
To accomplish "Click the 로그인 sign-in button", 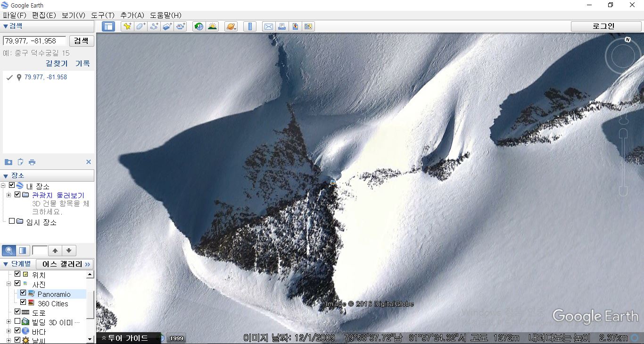I will pyautogui.click(x=603, y=26).
